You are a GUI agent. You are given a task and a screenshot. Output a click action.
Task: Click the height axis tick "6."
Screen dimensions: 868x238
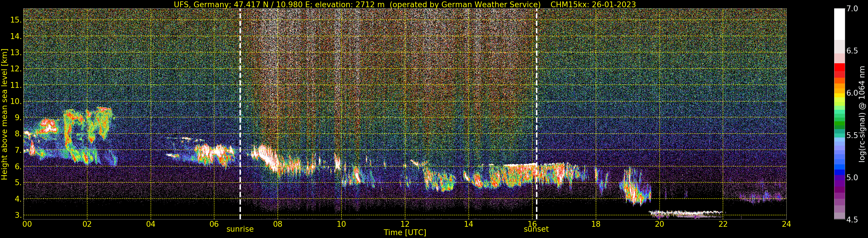(x=18, y=166)
